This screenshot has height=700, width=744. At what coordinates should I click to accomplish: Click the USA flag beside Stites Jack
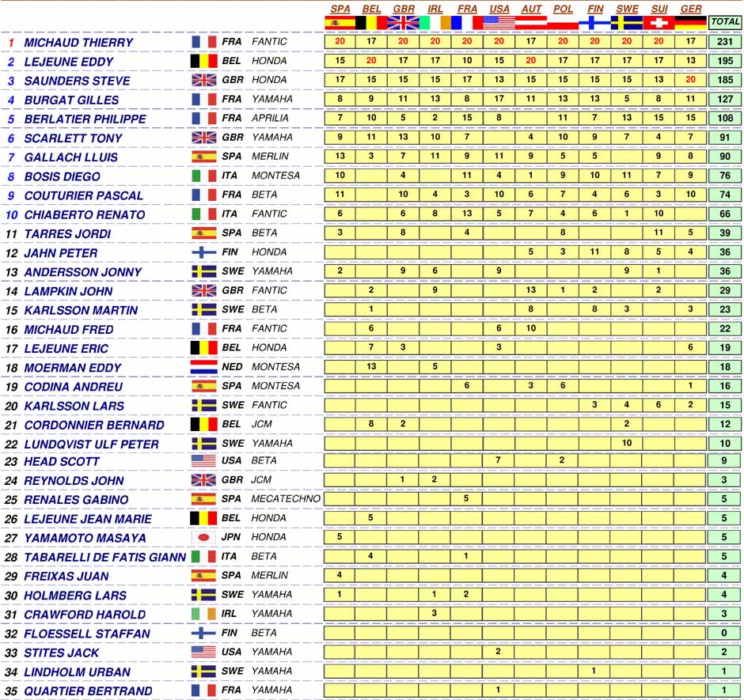coord(203,652)
